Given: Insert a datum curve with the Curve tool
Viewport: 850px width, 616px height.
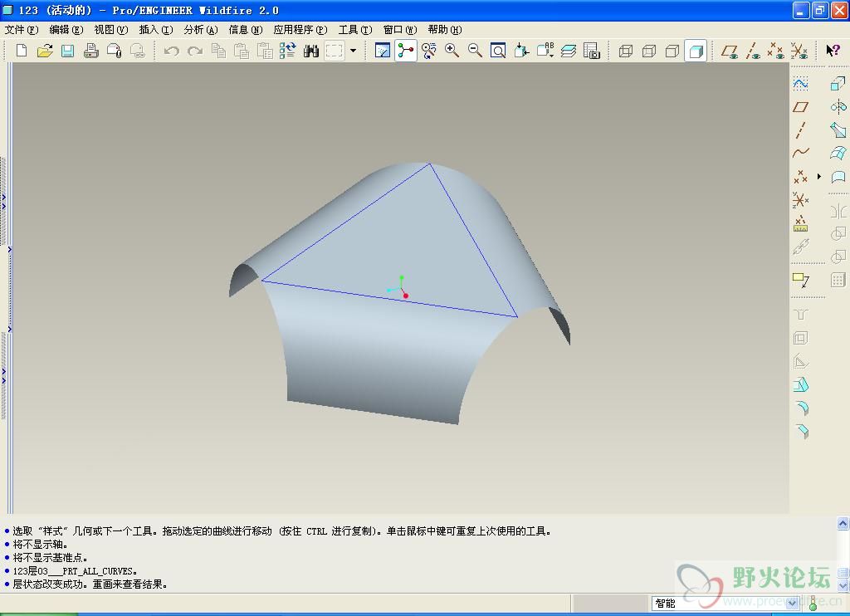Looking at the screenshot, I should [801, 153].
